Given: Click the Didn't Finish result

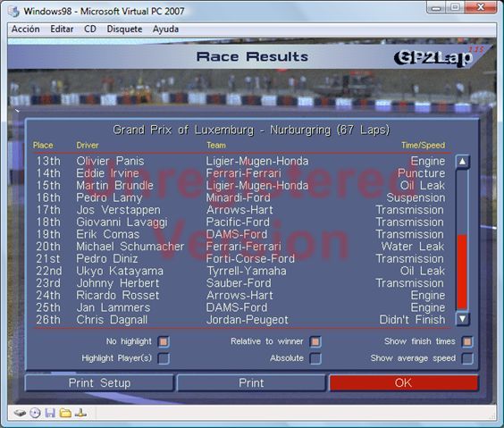Looking at the screenshot, I should pyautogui.click(x=412, y=320).
